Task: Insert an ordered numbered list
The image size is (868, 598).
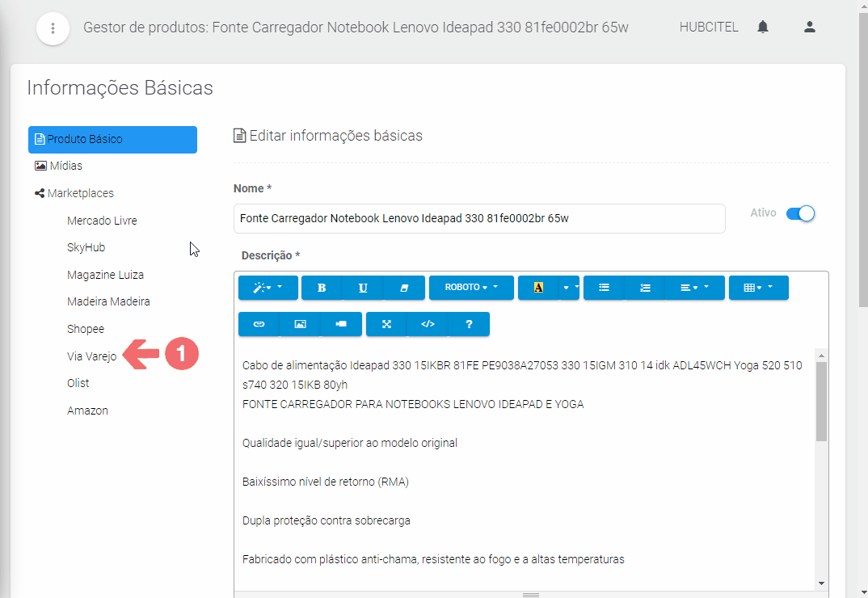Action: pos(645,288)
